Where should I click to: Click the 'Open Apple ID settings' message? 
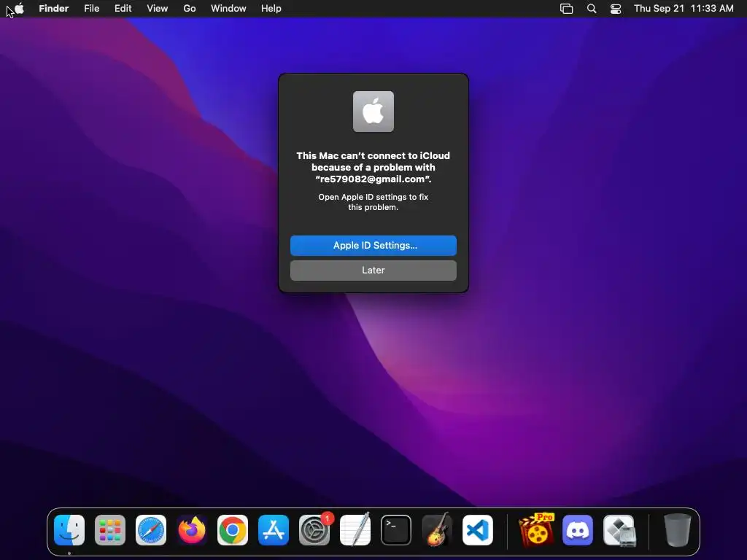pyautogui.click(x=373, y=202)
